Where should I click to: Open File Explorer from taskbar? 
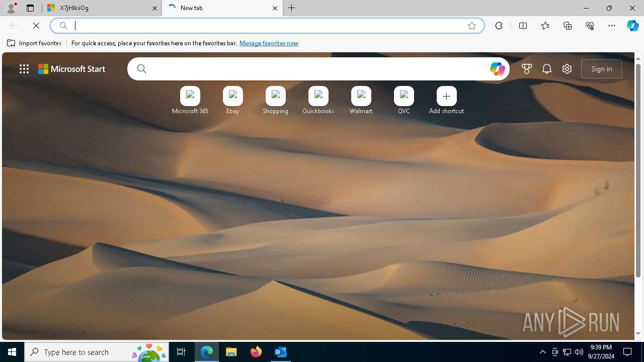231,352
